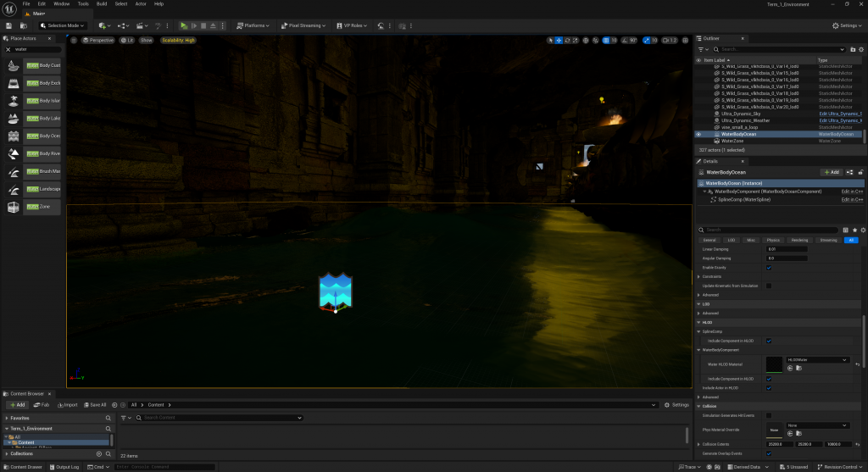The height and width of the screenshot is (472, 868).
Task: Toggle the Details favorites star icon
Action: [x=854, y=230]
